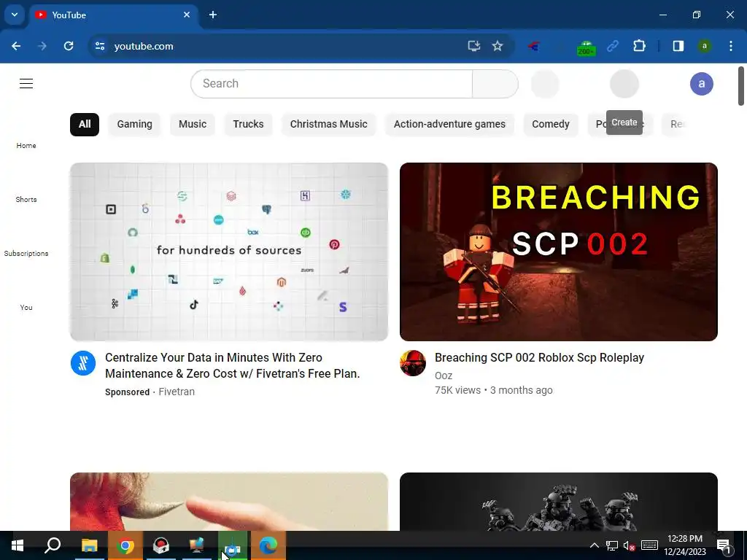The width and height of the screenshot is (747, 560).
Task: Open the Extensions puzzle piece menu
Action: (639, 46)
